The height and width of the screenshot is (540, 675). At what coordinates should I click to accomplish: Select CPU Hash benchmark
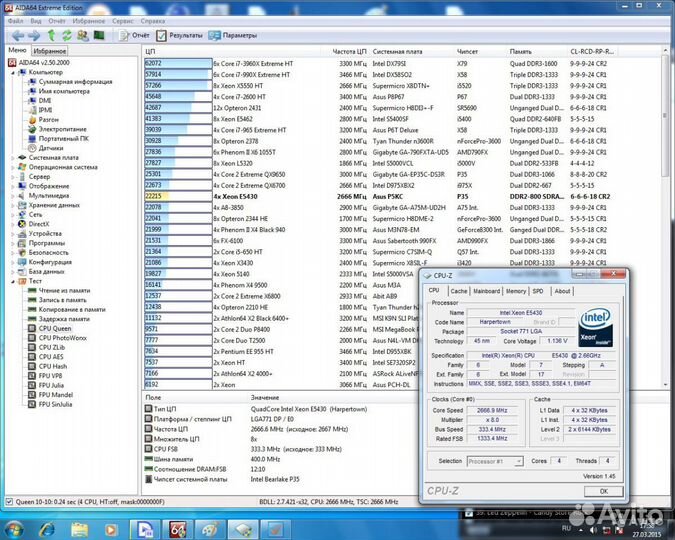click(48, 366)
